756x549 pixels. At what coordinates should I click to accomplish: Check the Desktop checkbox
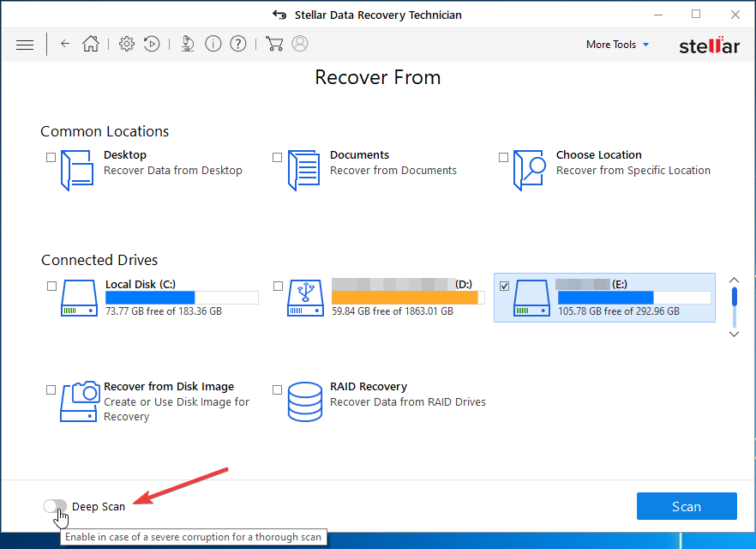pyautogui.click(x=51, y=158)
